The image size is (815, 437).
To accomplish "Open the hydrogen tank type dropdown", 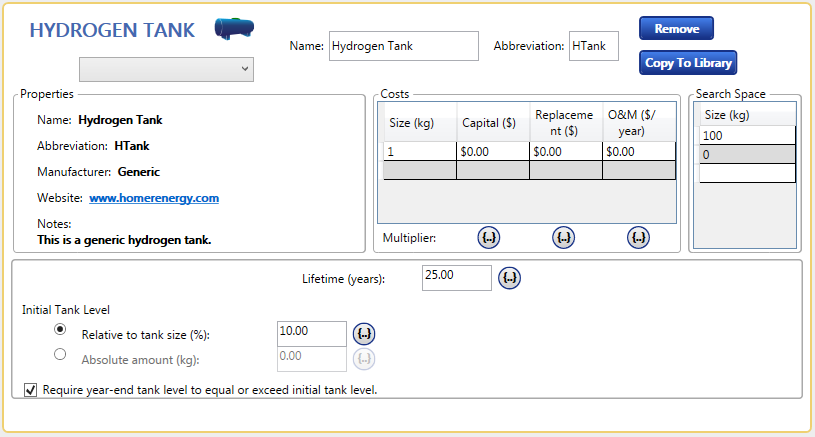I will [166, 68].
